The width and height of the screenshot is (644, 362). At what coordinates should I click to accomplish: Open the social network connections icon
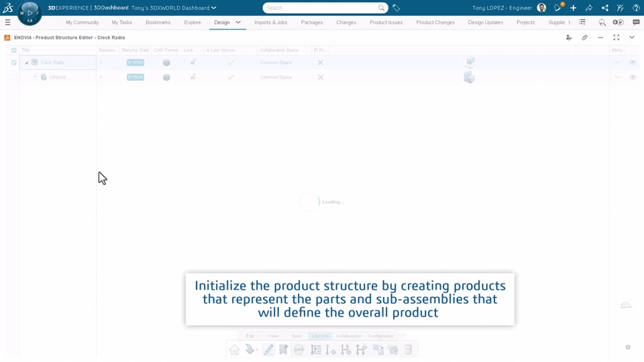click(605, 8)
